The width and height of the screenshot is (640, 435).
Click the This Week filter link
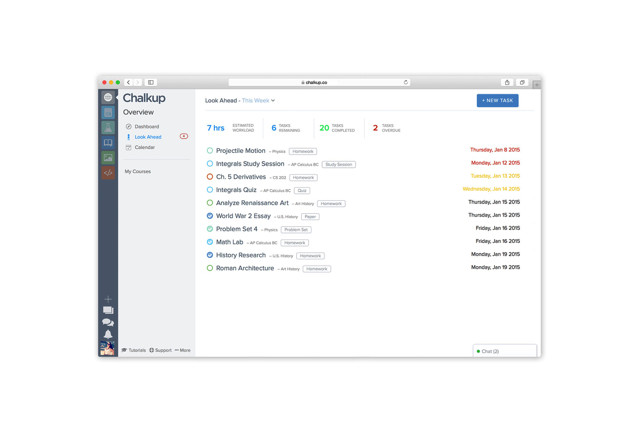(x=256, y=100)
